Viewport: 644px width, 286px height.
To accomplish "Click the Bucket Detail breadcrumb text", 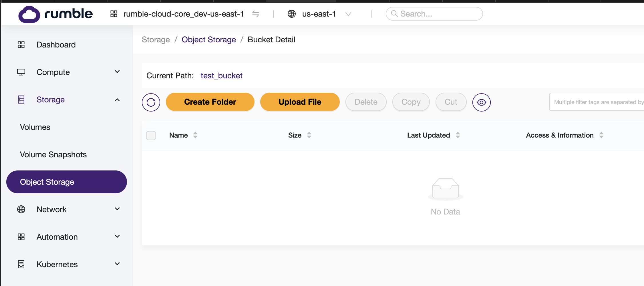I will pyautogui.click(x=271, y=39).
